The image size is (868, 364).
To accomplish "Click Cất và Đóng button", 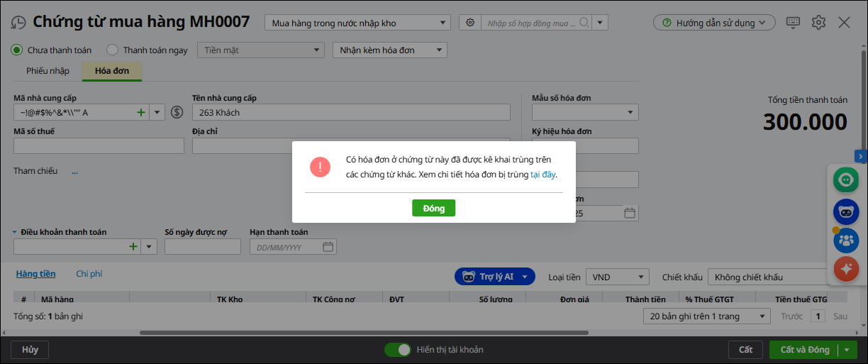I will tap(804, 350).
